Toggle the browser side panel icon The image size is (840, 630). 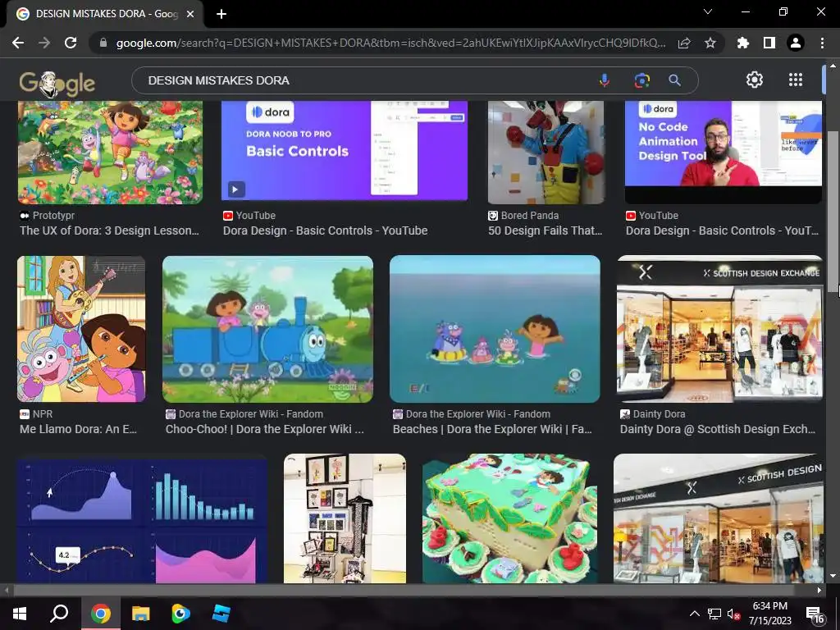pos(769,43)
